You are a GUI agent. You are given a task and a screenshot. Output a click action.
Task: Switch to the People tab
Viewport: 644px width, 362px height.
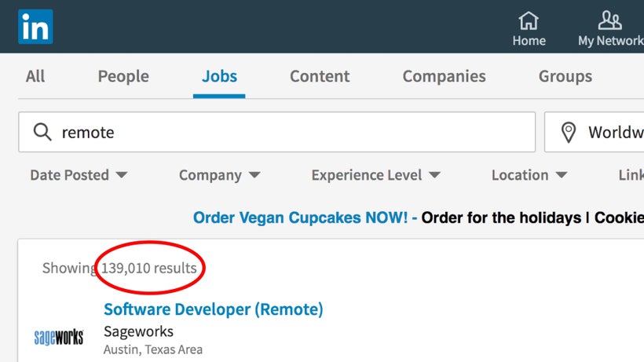[x=123, y=77]
